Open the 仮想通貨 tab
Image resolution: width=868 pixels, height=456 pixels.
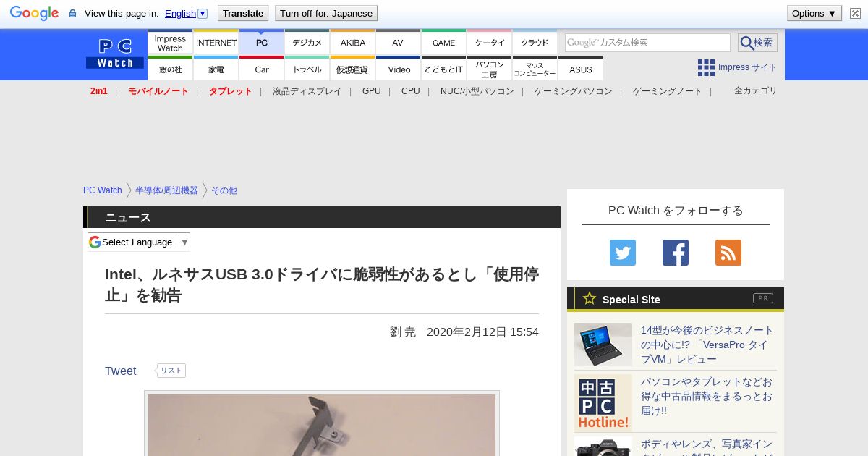(352, 69)
